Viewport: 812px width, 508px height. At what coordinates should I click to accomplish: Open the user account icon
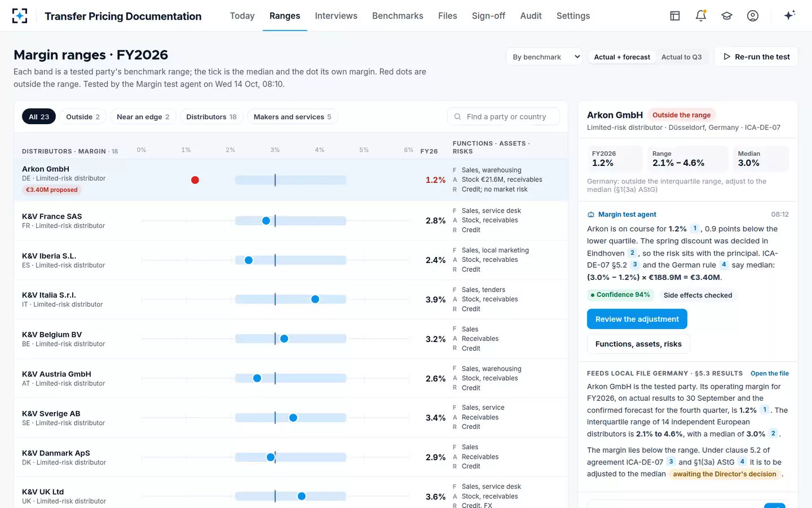pos(753,16)
